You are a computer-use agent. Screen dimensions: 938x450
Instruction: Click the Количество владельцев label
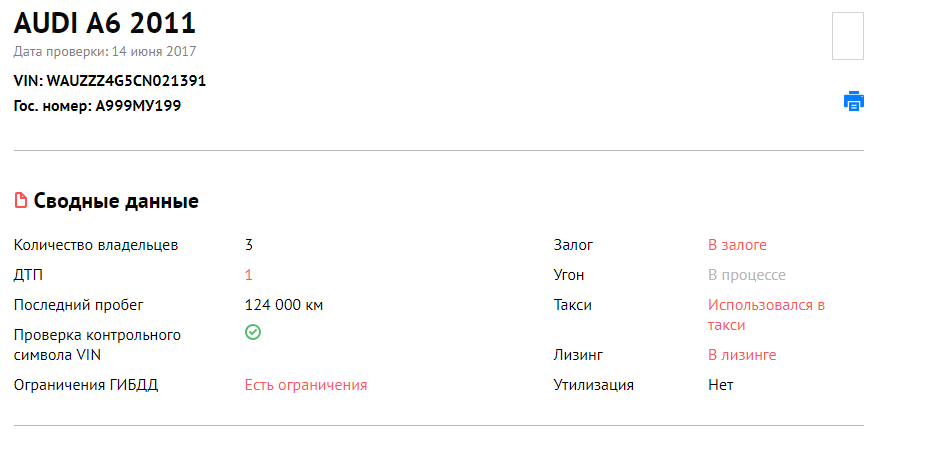(x=96, y=245)
